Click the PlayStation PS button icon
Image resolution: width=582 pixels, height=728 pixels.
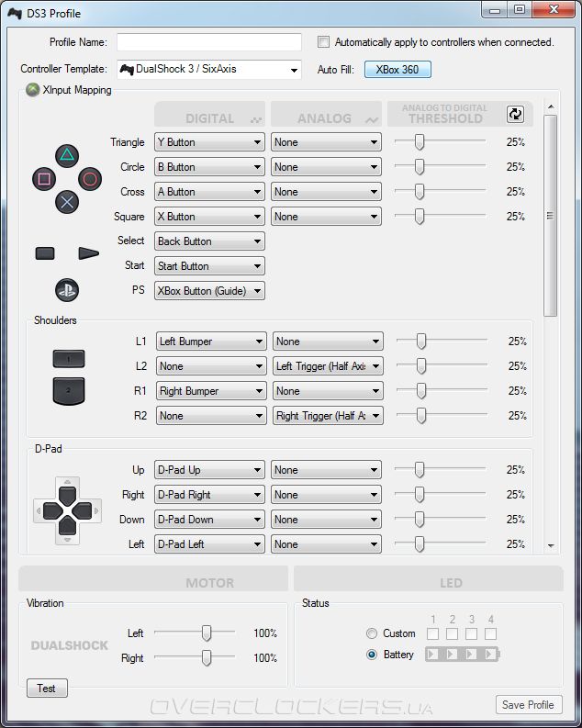pyautogui.click(x=67, y=290)
